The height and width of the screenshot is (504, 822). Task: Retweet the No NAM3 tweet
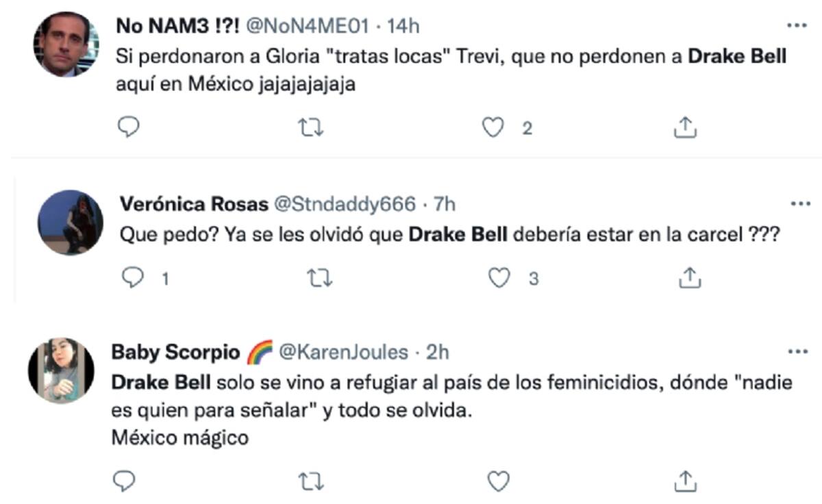tap(312, 127)
